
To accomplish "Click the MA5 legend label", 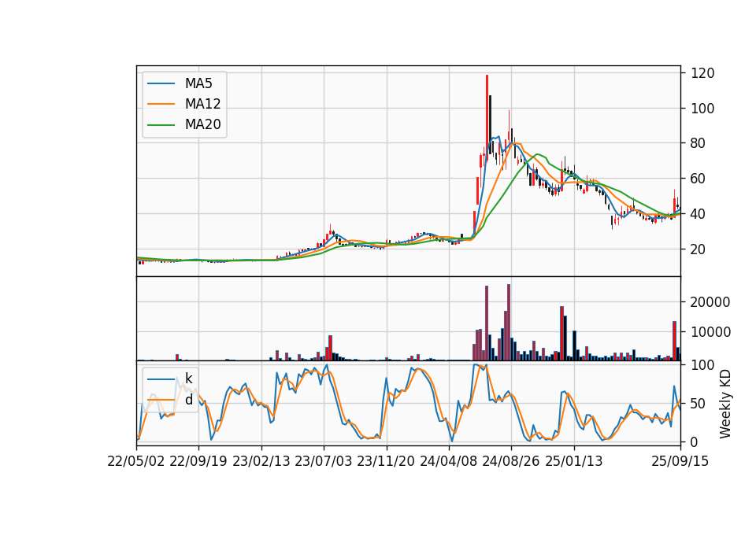I will pyautogui.click(x=198, y=83).
